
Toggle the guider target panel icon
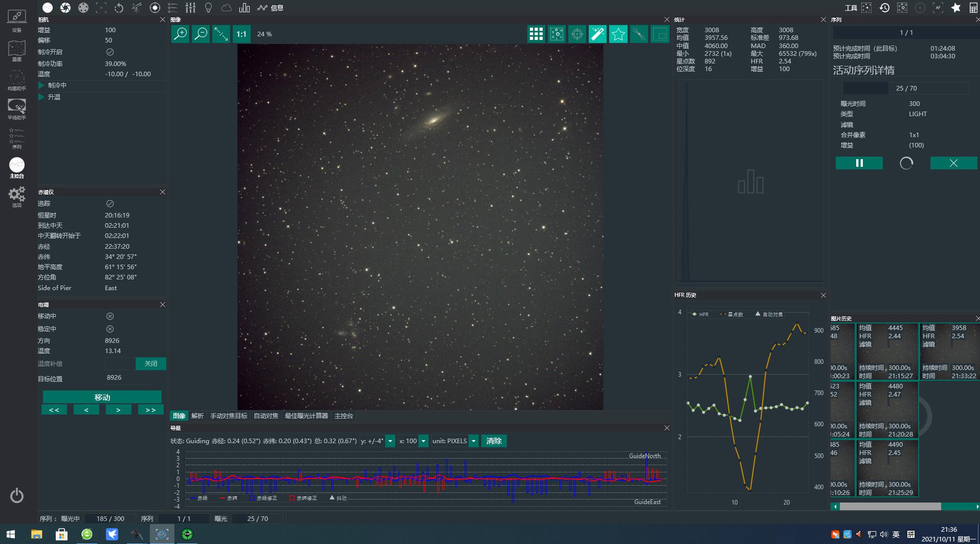click(x=155, y=8)
